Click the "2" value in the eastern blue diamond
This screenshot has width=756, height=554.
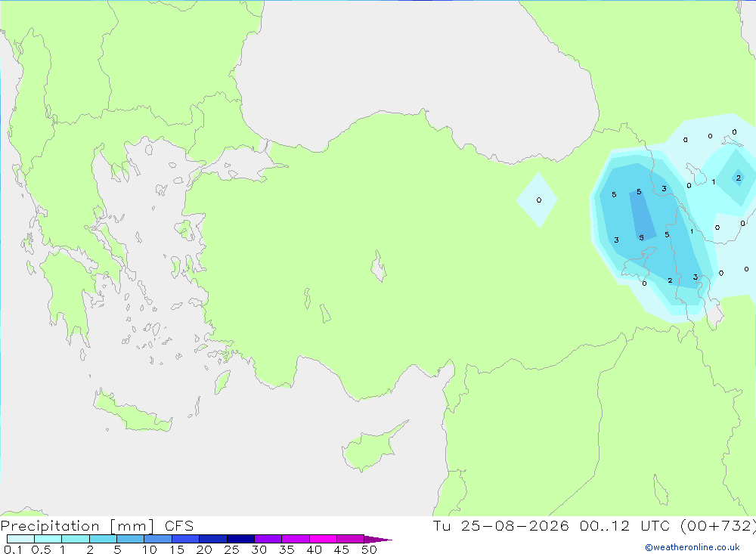(x=738, y=178)
